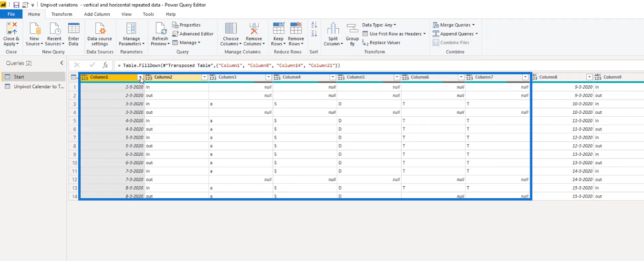
Task: Click Column8 cell 15-3-2020 in row 13
Action: tap(562, 188)
